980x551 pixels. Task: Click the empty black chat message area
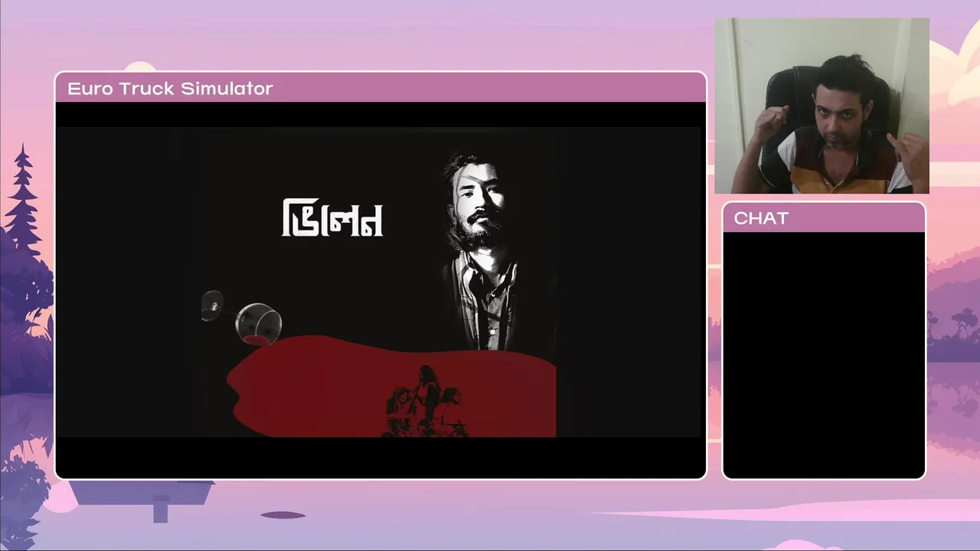click(x=824, y=354)
